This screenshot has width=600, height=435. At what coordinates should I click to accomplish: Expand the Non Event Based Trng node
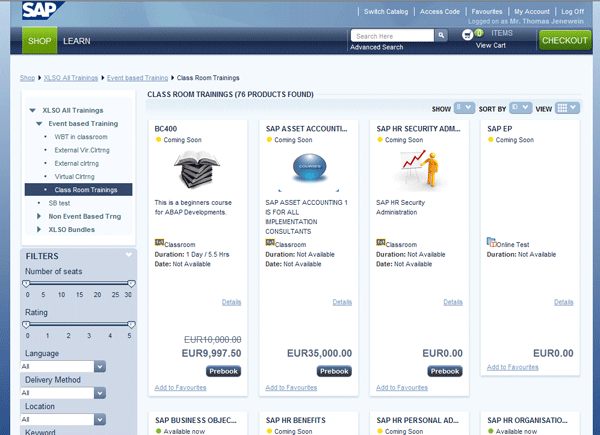[x=39, y=216]
